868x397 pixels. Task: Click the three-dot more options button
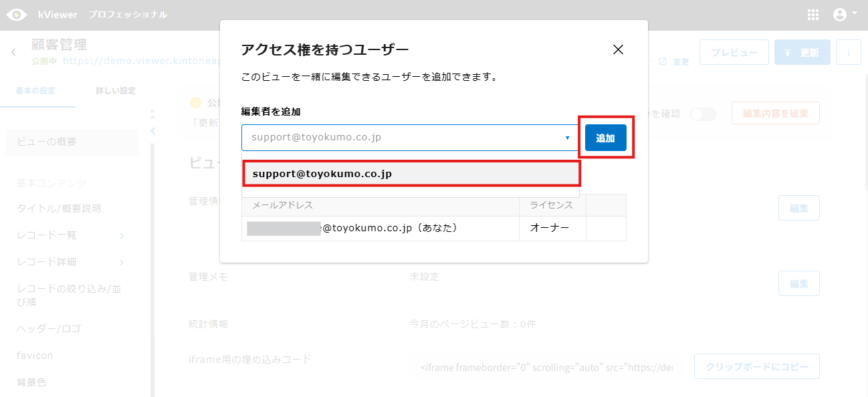tap(848, 53)
